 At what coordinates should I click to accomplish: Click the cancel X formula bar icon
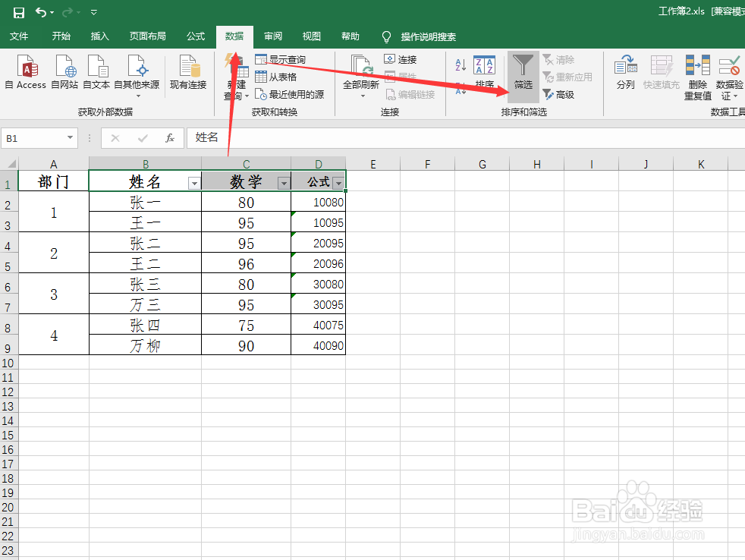[115, 138]
